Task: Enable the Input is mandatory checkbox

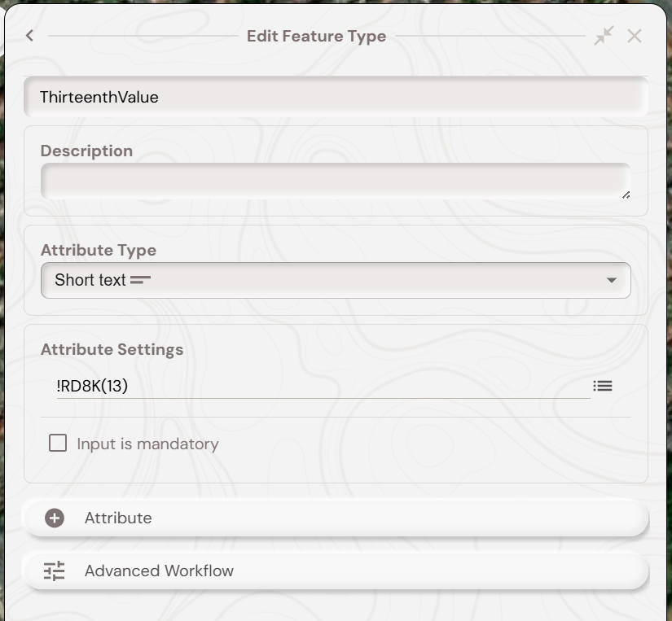Action: pos(58,444)
